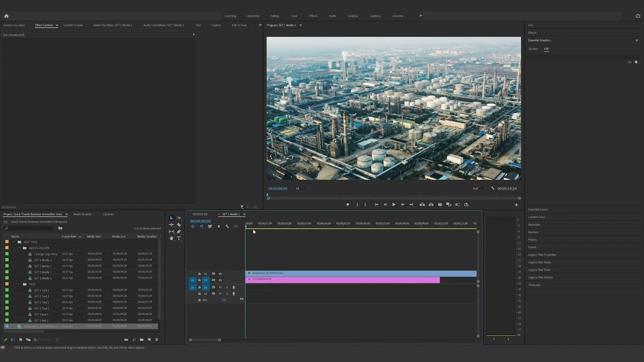Delete selected item with trash icon

156,340
